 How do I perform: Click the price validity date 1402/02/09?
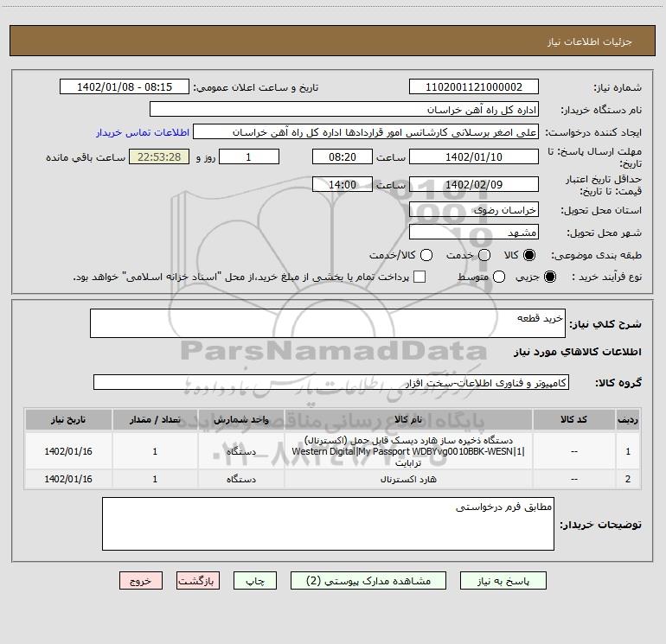tap(474, 184)
